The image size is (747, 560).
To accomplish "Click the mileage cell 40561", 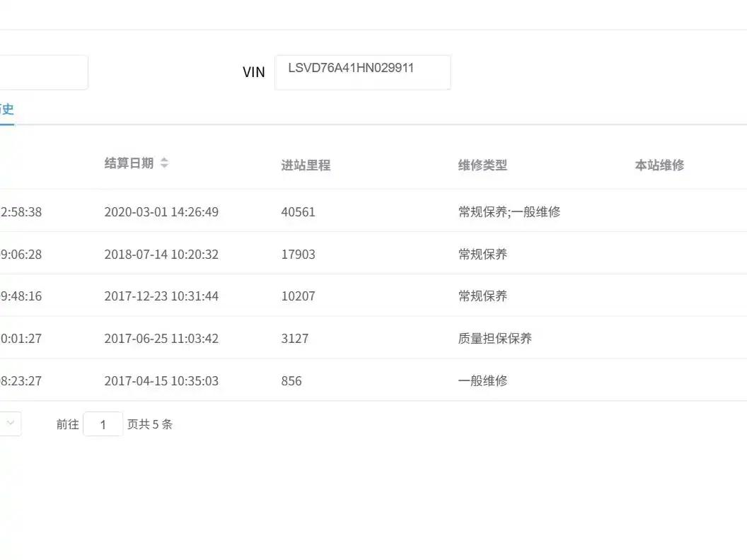I will 299,212.
